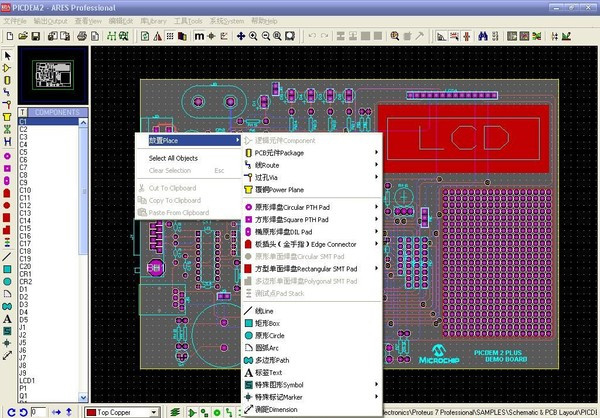Click the Open file folder icon
Image resolution: width=600 pixels, height=418 pixels.
tap(23, 36)
